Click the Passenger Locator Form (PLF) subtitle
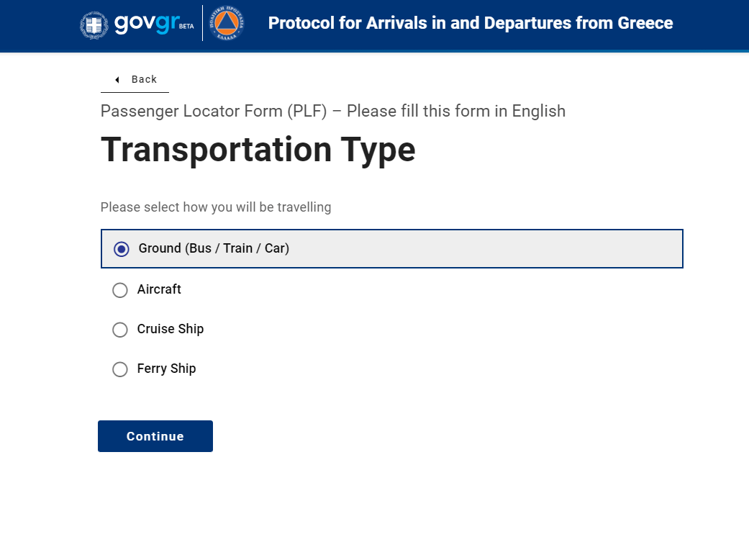The height and width of the screenshot is (560, 749). coord(333,111)
